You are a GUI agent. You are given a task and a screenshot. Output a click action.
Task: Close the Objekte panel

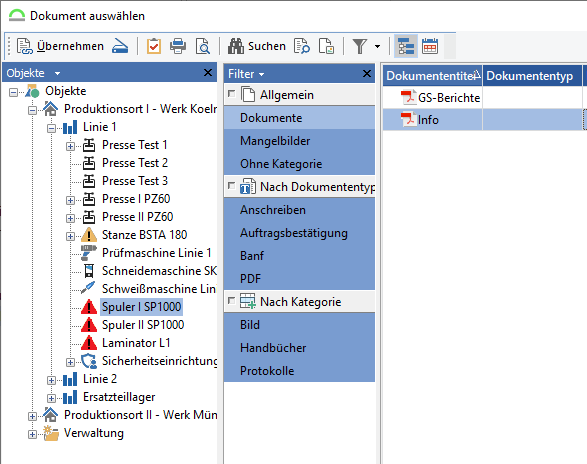coord(208,72)
